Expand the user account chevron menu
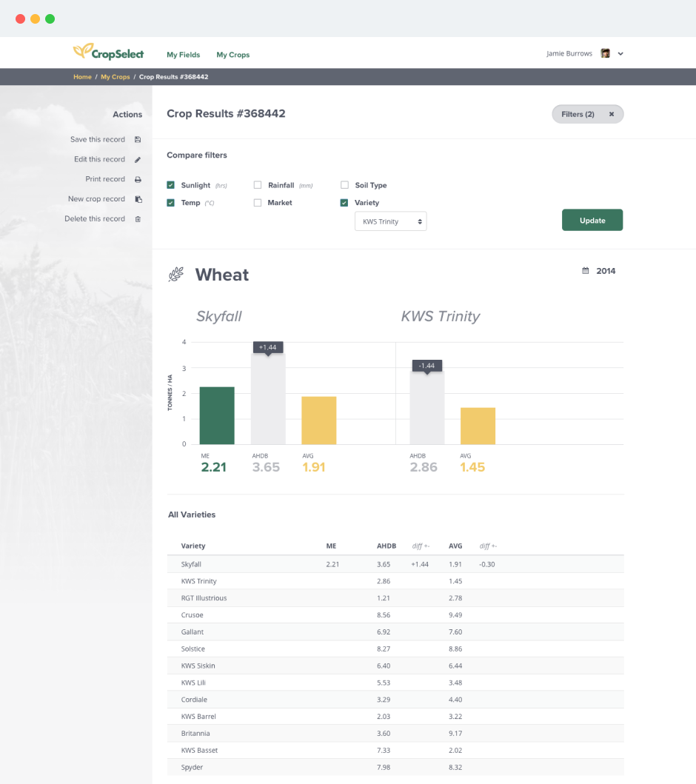 [x=620, y=53]
